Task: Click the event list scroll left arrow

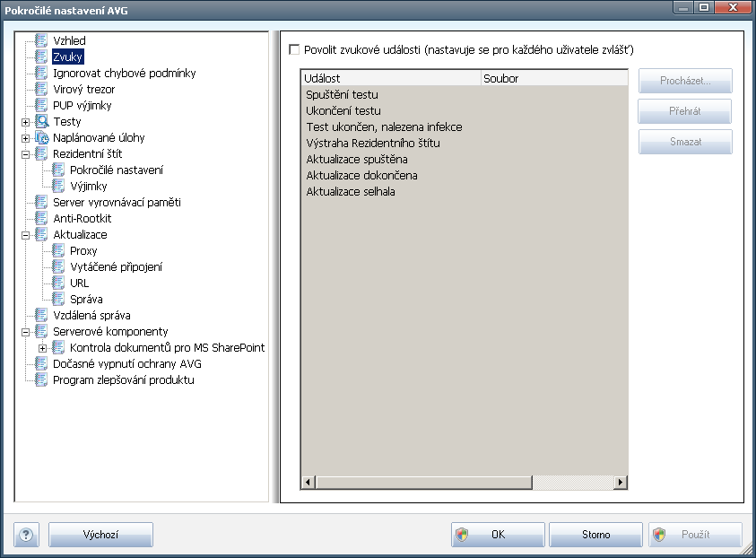Action: [308, 482]
